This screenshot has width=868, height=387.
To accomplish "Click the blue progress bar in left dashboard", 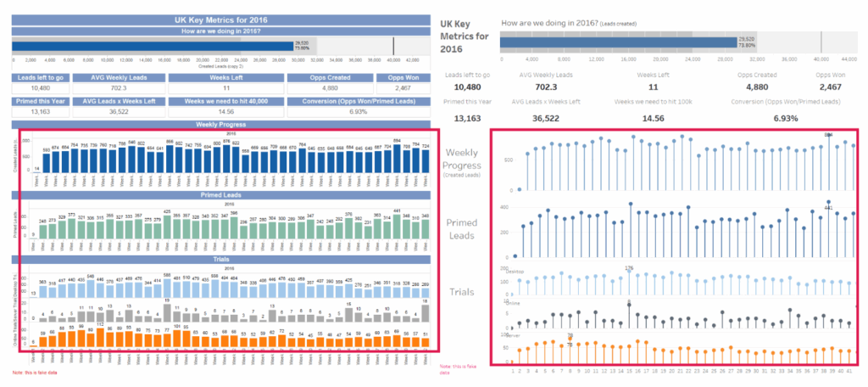I will point(153,45).
